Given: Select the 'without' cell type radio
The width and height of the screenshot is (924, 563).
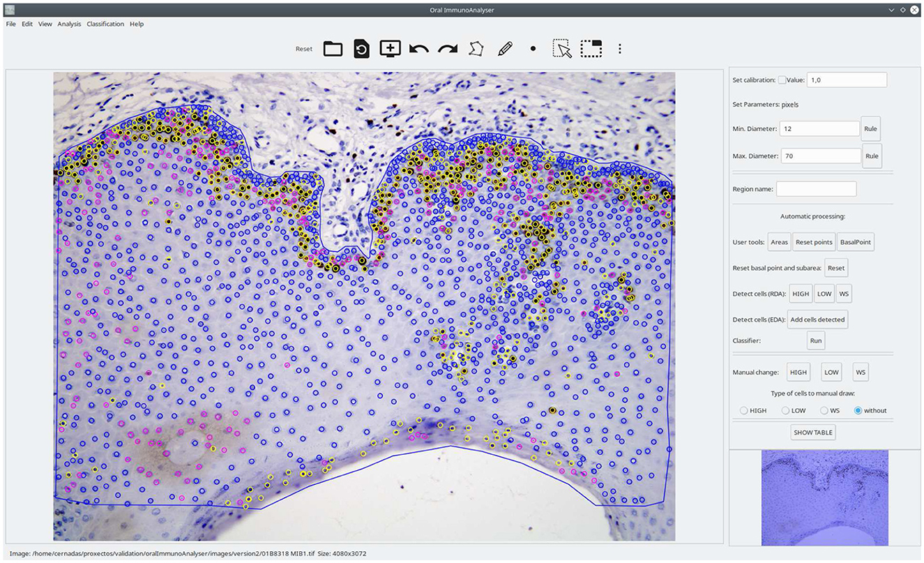Looking at the screenshot, I should click(858, 410).
